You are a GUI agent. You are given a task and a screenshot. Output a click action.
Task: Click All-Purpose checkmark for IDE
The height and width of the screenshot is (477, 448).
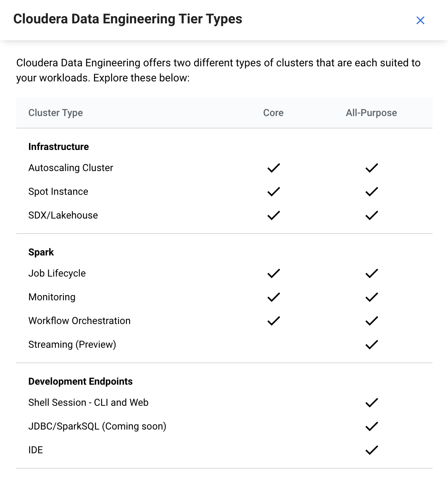point(371,450)
